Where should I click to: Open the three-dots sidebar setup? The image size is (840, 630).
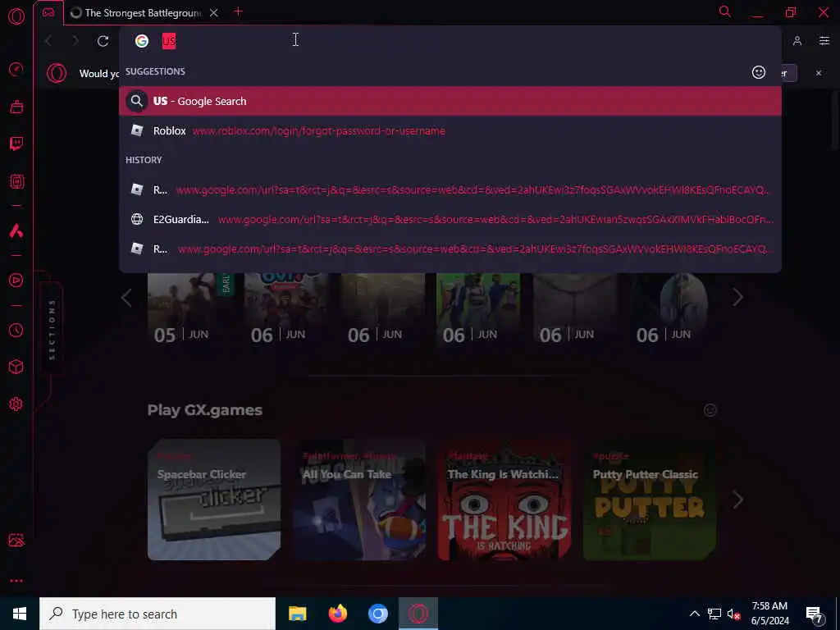16,581
